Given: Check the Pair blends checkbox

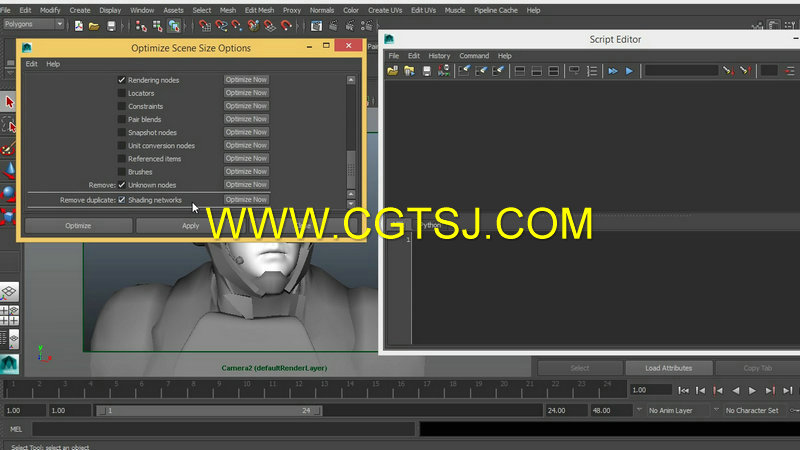Looking at the screenshot, I should (121, 119).
